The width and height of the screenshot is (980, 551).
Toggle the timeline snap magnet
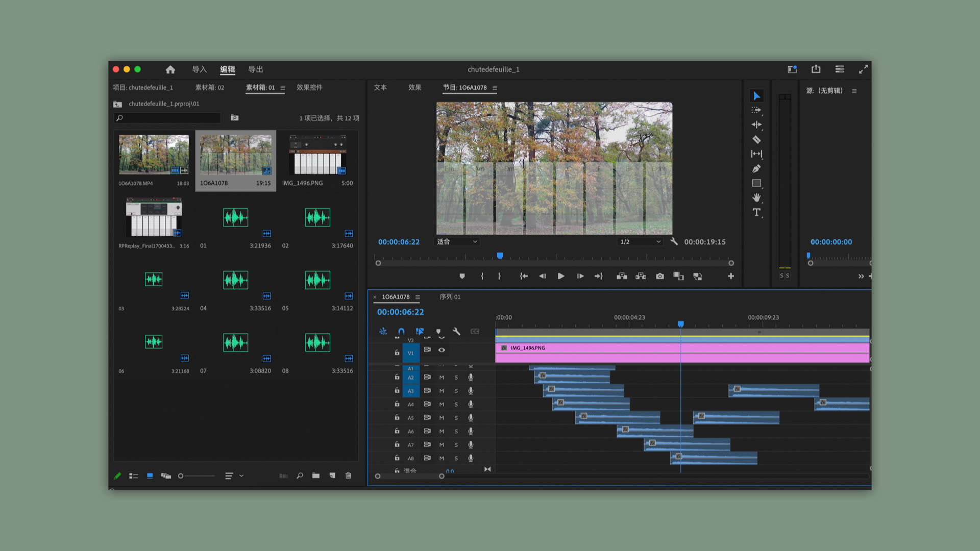401,331
